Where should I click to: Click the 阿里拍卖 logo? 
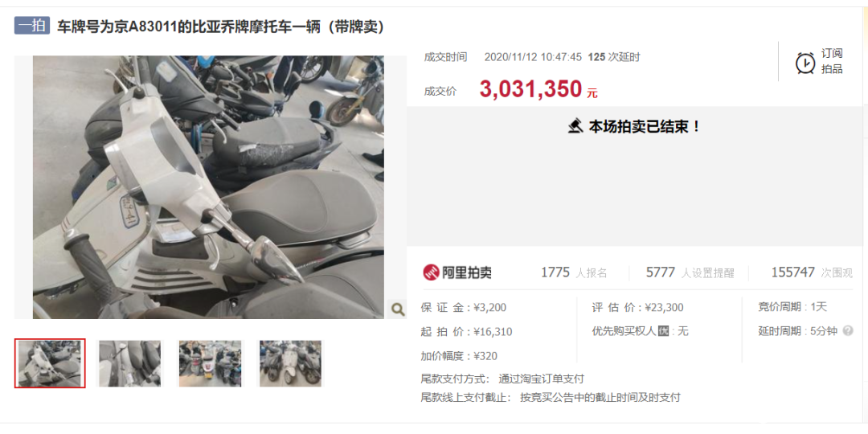457,272
